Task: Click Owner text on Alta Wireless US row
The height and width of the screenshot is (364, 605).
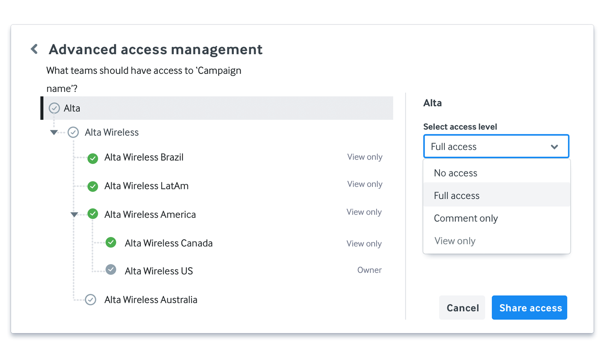Action: point(369,270)
